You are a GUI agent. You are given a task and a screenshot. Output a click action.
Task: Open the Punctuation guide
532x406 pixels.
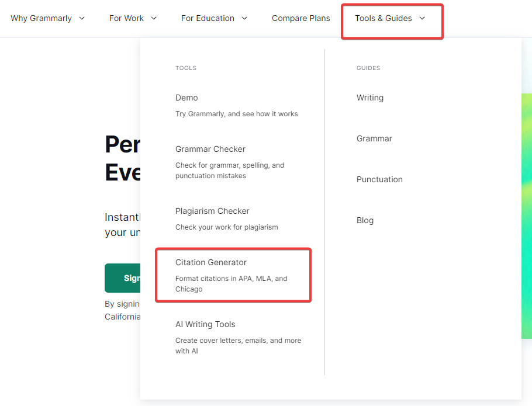coord(379,179)
